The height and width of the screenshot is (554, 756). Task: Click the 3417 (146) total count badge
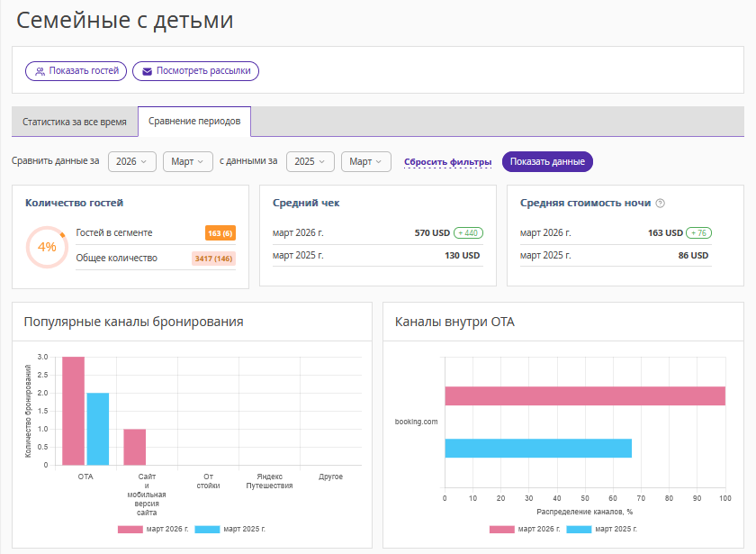click(x=213, y=259)
